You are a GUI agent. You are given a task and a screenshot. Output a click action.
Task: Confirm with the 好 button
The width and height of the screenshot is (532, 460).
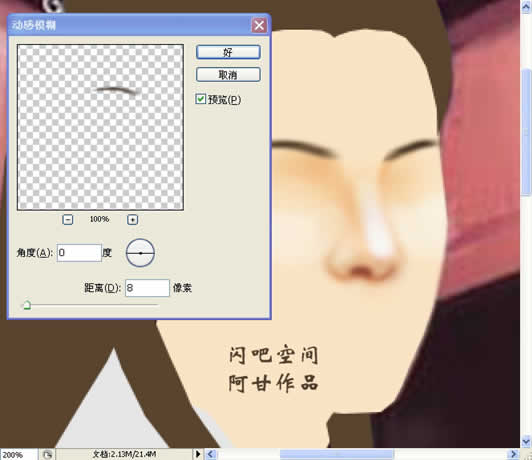tap(228, 53)
